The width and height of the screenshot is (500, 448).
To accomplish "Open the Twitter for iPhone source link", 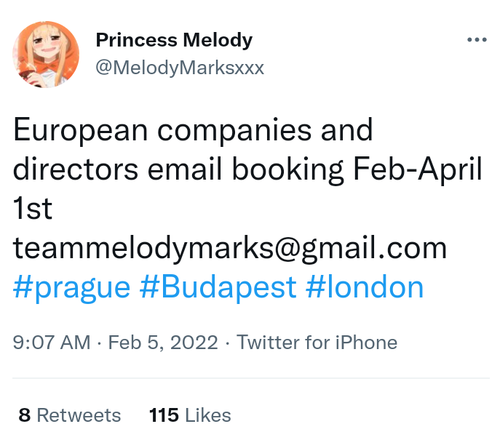I will pos(317,343).
